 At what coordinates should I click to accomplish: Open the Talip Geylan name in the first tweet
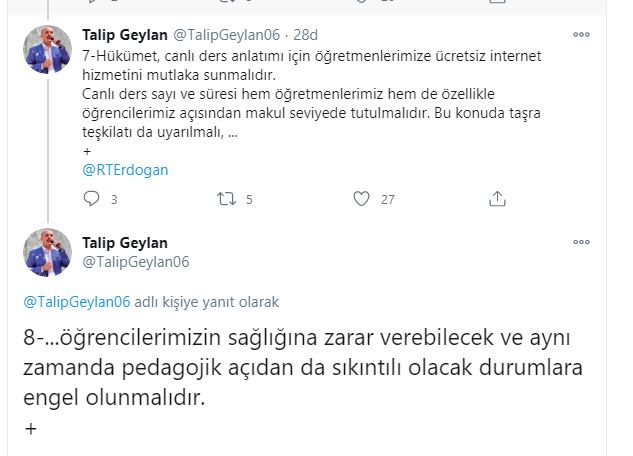tap(126, 34)
